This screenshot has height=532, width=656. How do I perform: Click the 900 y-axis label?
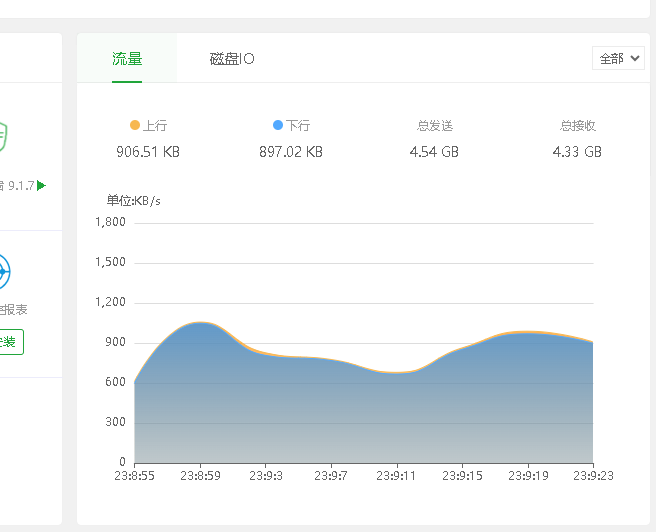pos(115,342)
